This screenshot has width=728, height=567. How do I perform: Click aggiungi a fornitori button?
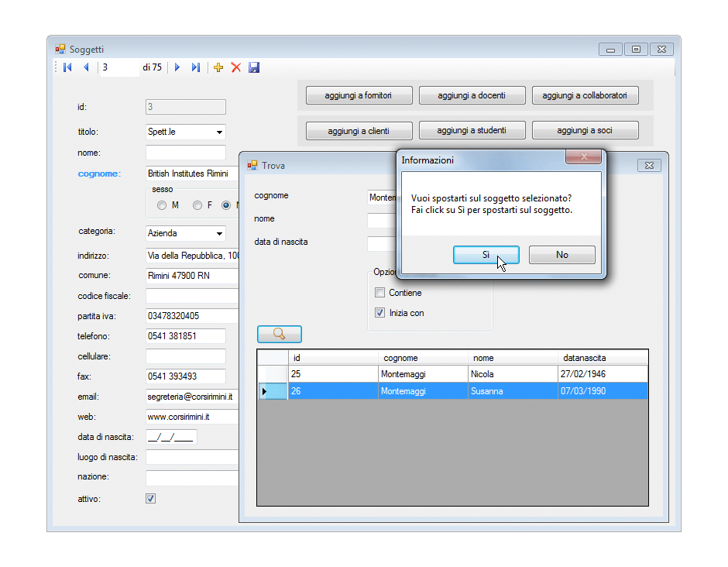[x=359, y=95]
